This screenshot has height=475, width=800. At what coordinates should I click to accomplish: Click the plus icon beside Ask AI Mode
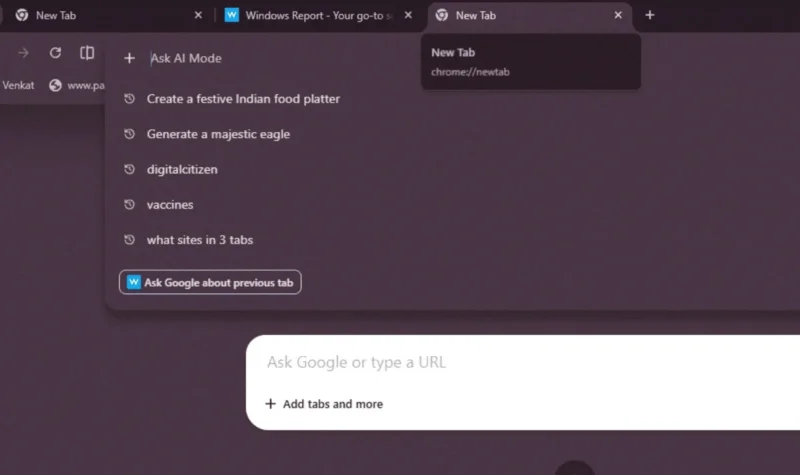pos(129,59)
